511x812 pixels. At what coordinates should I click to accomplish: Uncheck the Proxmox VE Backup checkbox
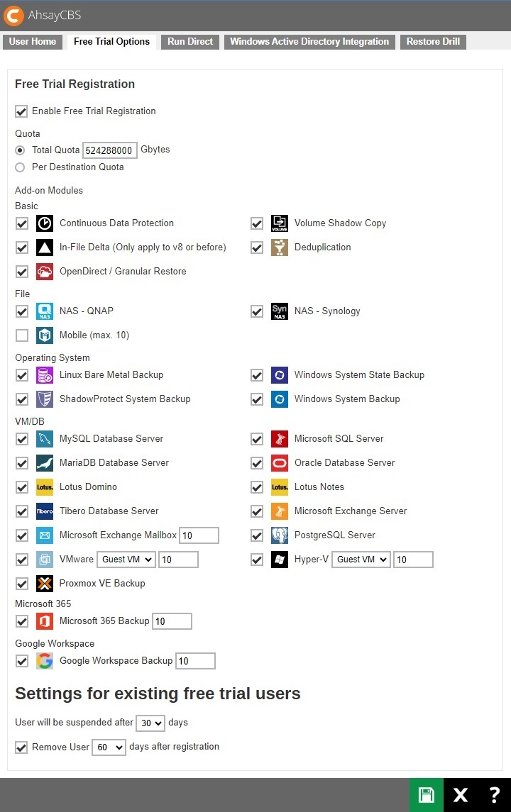click(22, 584)
